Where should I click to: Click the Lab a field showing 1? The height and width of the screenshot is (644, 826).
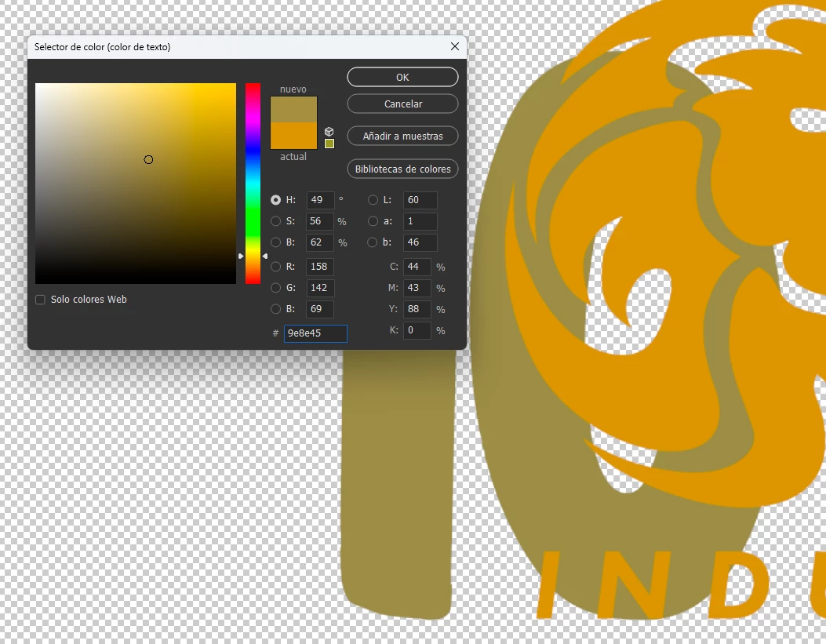(x=420, y=221)
